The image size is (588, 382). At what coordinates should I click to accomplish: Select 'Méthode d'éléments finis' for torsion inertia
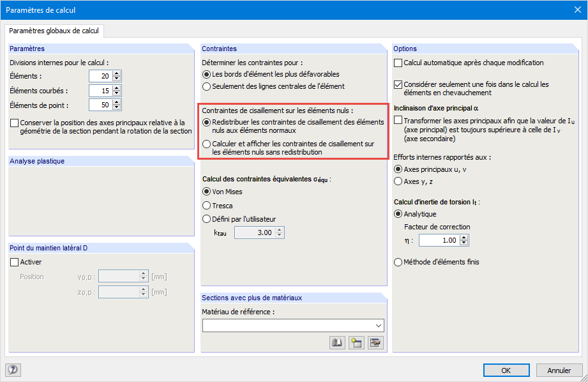click(x=398, y=262)
